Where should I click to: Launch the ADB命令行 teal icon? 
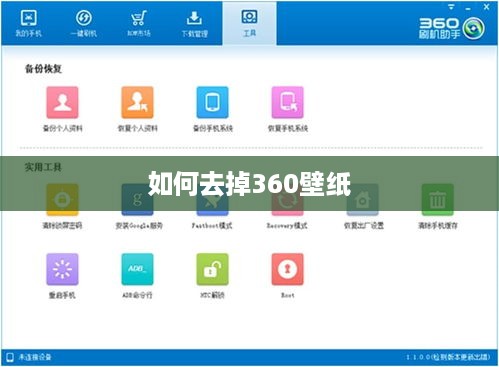[137, 269]
